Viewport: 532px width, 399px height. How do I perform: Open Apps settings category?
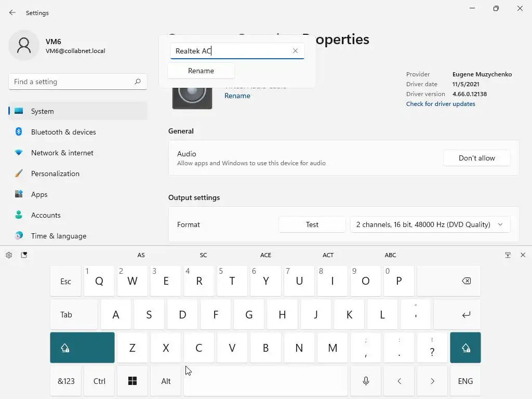pyautogui.click(x=78, y=194)
